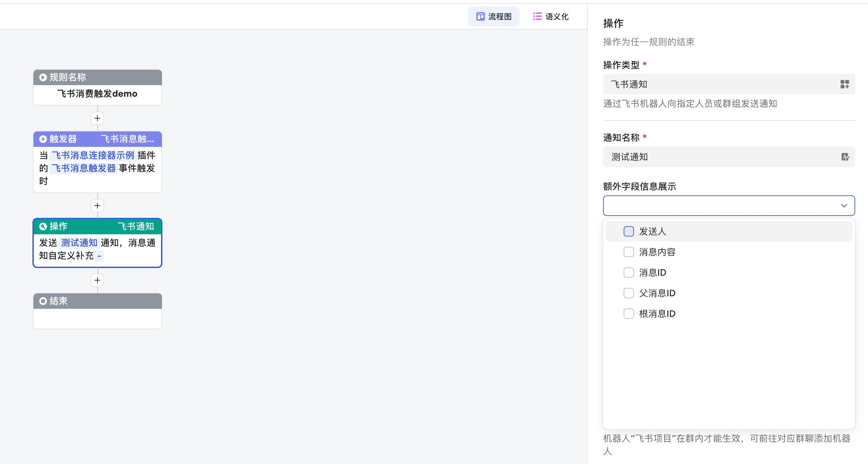This screenshot has height=464, width=868.
Task: Select the 飞书消费触发demo rule name
Action: [x=97, y=94]
